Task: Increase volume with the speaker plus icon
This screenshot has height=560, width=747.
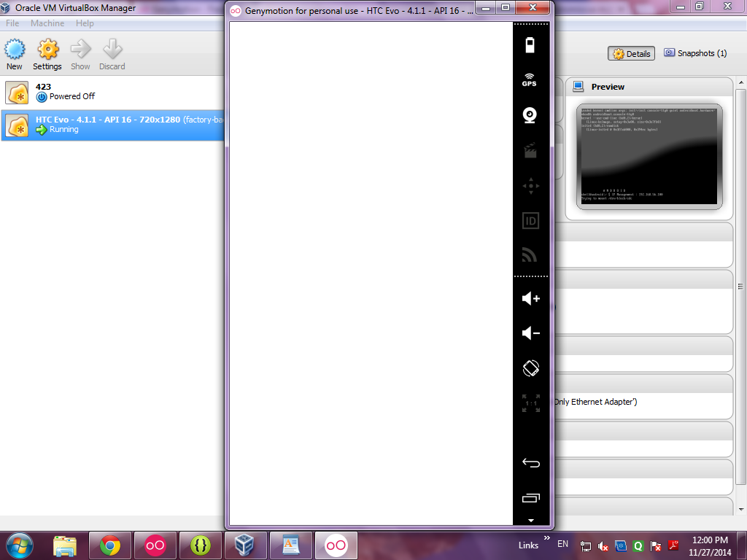Action: click(x=531, y=298)
